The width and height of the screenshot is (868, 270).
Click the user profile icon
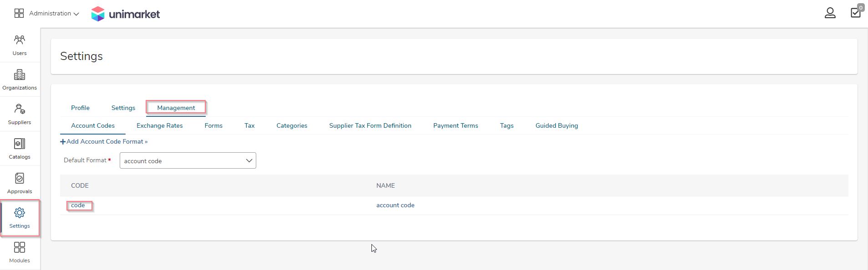(x=830, y=13)
